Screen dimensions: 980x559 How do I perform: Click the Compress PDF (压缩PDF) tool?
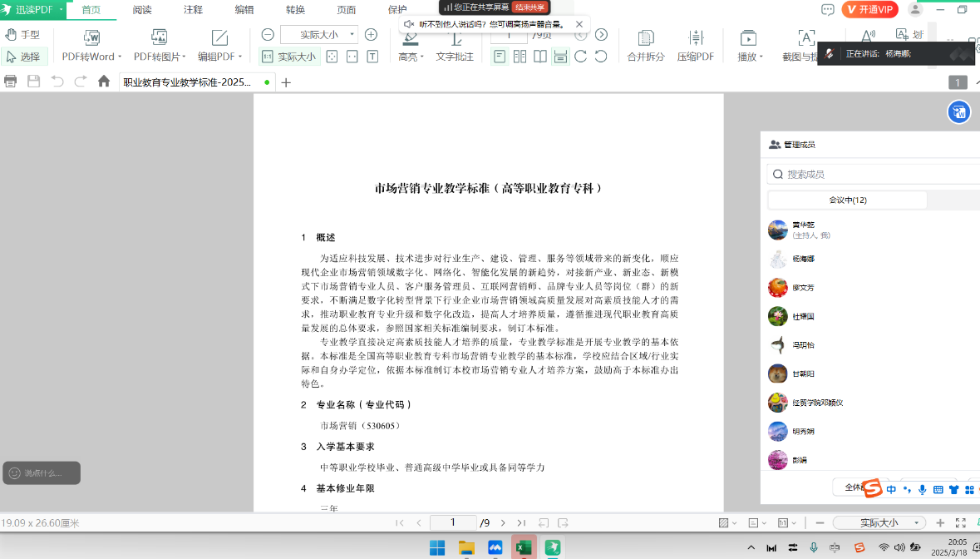[696, 46]
